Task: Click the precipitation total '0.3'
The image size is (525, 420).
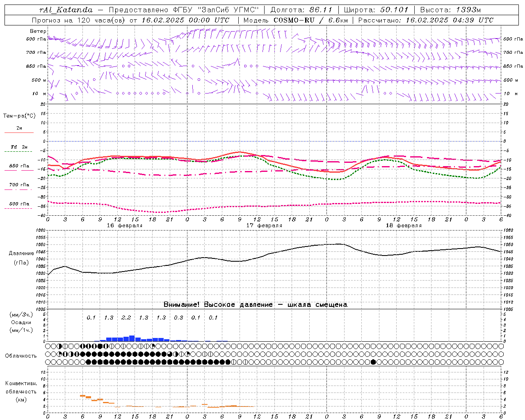Action: click(178, 317)
